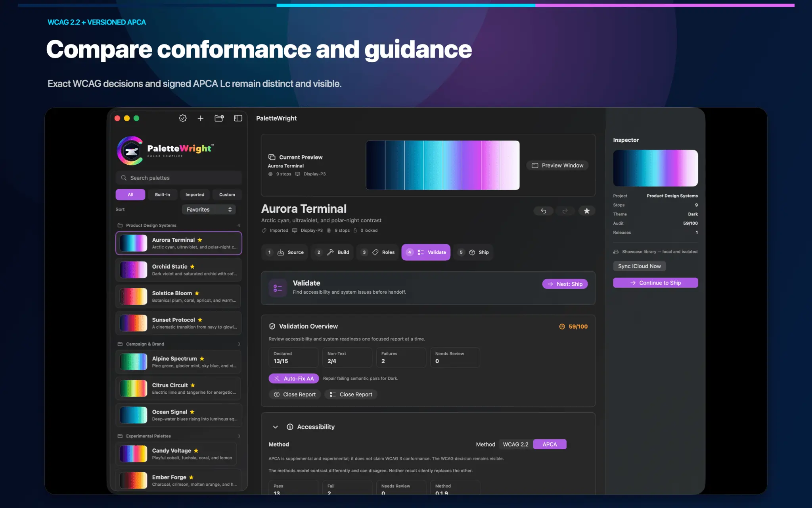Click the magnifier icon in search field

[124, 178]
